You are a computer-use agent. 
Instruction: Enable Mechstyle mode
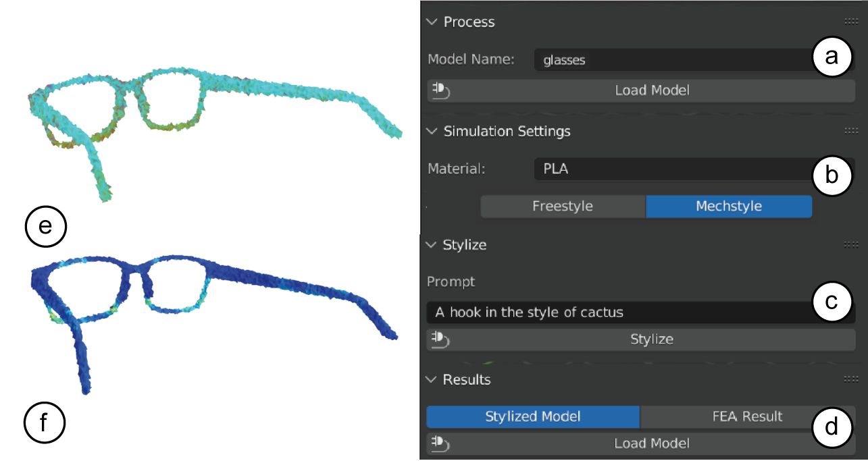pos(729,206)
